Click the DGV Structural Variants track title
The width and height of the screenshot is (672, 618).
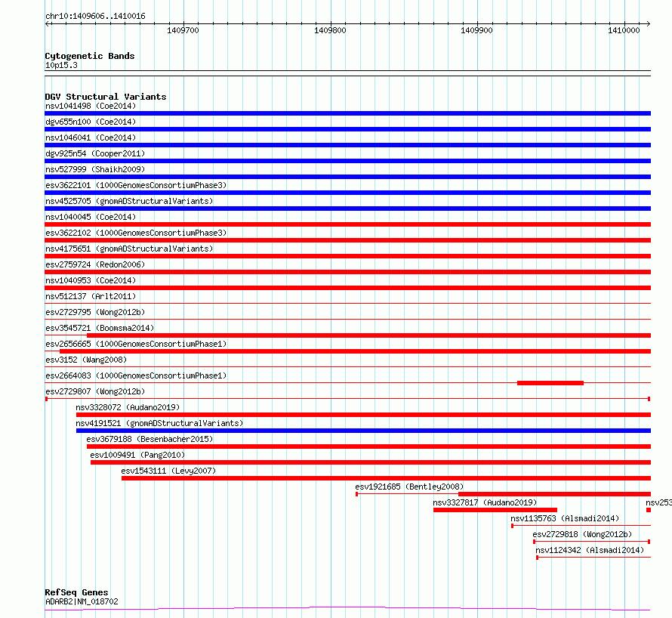(x=106, y=97)
